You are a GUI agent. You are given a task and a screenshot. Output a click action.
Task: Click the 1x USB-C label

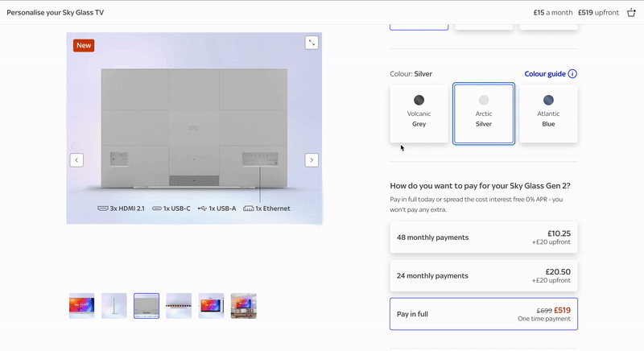click(171, 209)
